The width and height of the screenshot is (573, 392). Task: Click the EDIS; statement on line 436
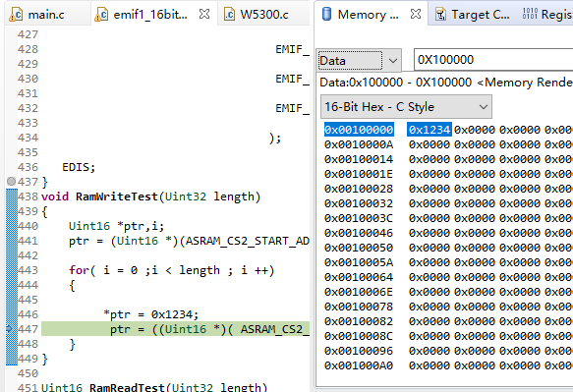coord(79,167)
